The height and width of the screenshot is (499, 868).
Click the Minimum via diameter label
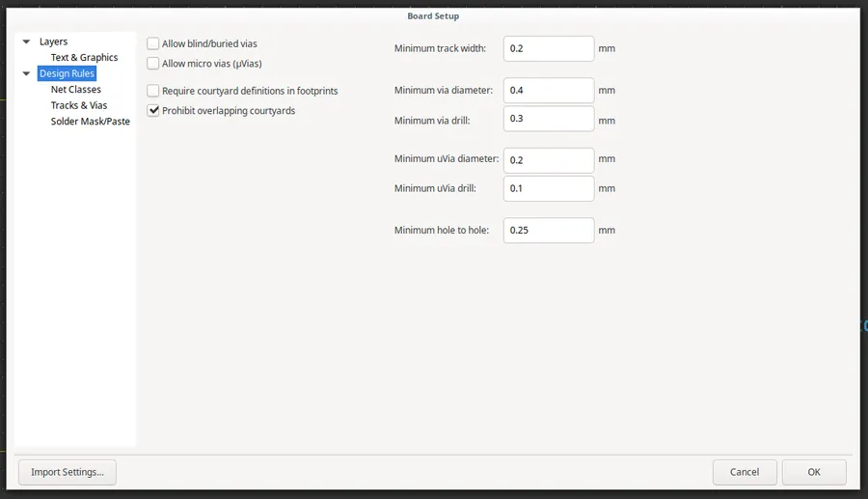pos(444,91)
